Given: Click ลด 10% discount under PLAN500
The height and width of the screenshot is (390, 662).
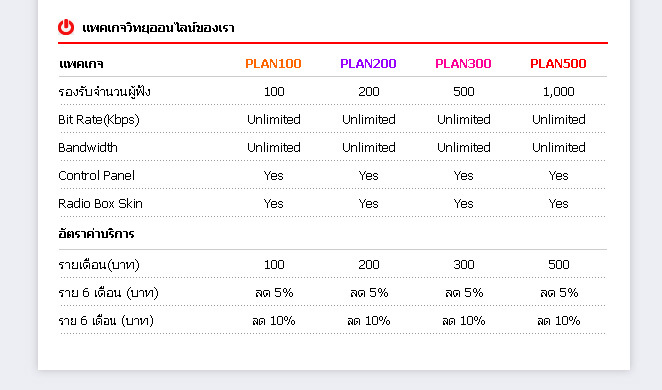Looking at the screenshot, I should coord(559,321).
